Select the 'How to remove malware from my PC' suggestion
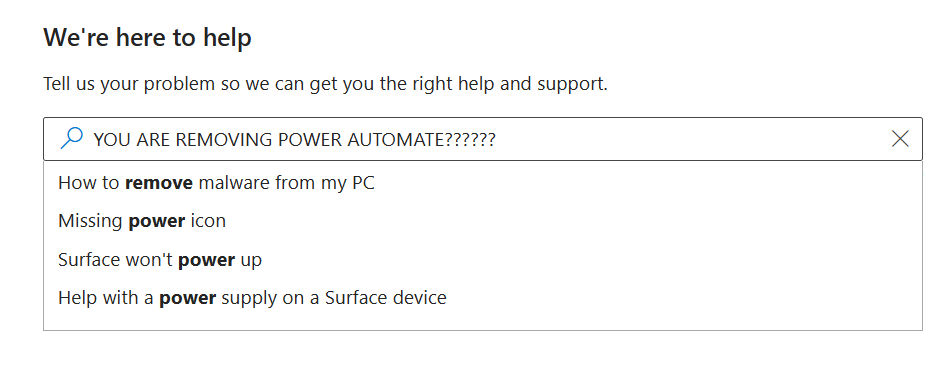 (482, 182)
